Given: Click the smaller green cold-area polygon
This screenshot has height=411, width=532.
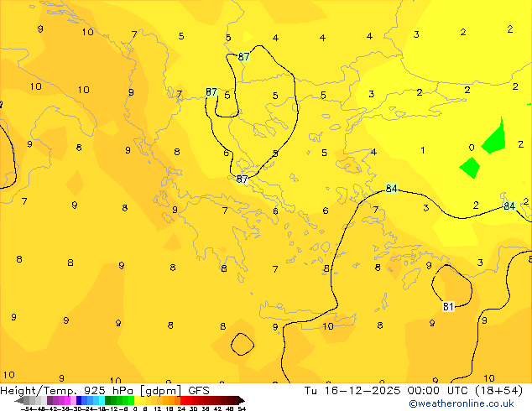Looking at the screenshot, I should (470, 168).
